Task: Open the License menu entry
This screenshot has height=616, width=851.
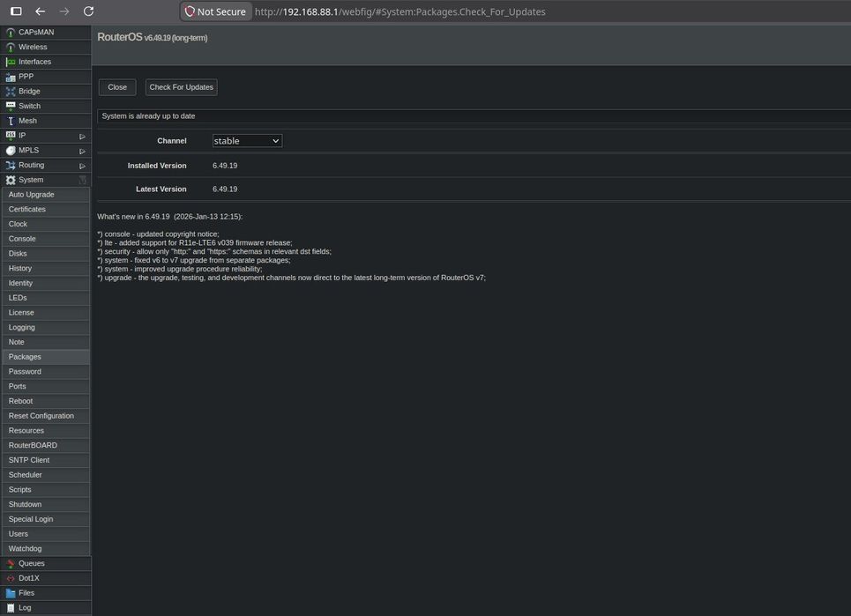Action: (x=46, y=313)
